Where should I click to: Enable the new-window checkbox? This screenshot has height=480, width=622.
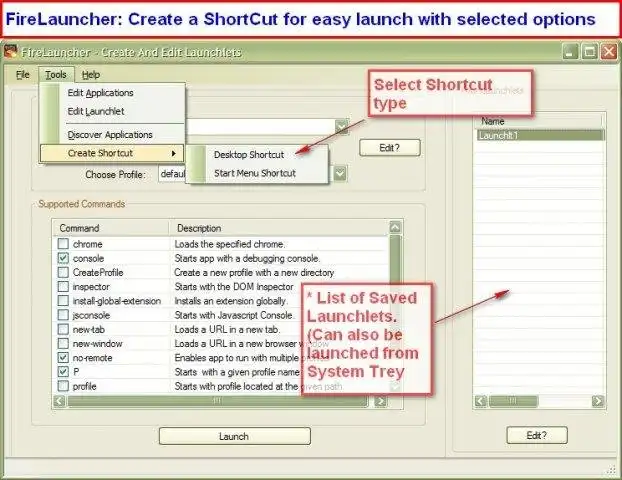pos(63,344)
